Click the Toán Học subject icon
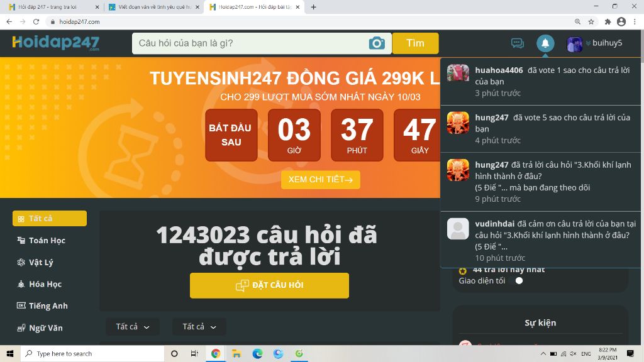 coord(21,240)
